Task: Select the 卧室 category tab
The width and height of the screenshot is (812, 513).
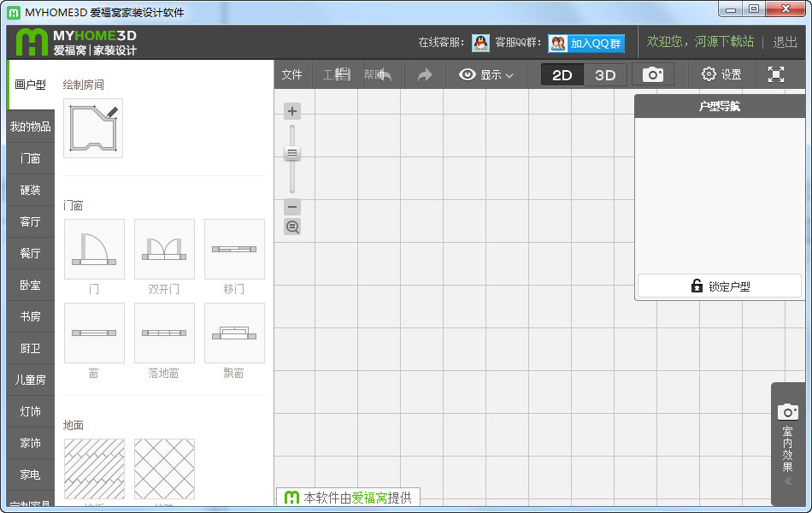Action: click(x=31, y=285)
